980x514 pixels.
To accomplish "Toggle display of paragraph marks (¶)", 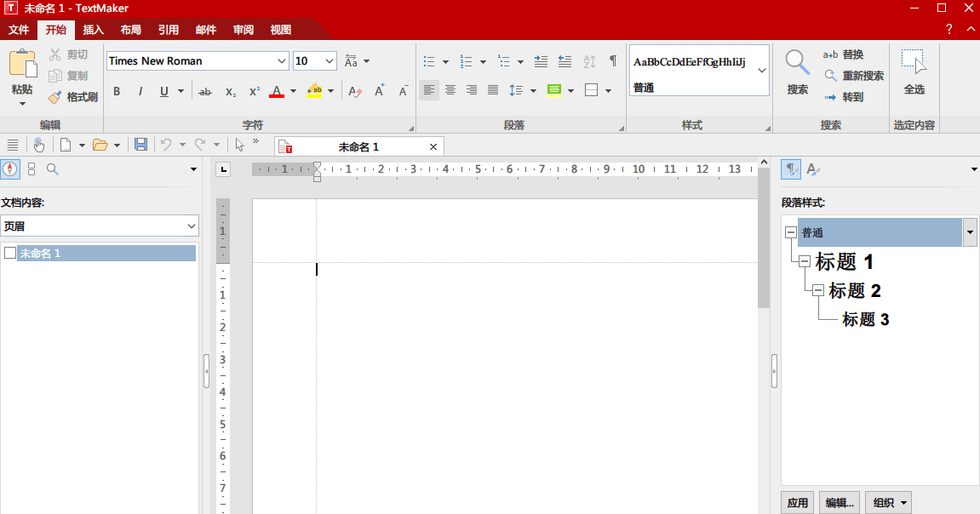I will point(612,61).
